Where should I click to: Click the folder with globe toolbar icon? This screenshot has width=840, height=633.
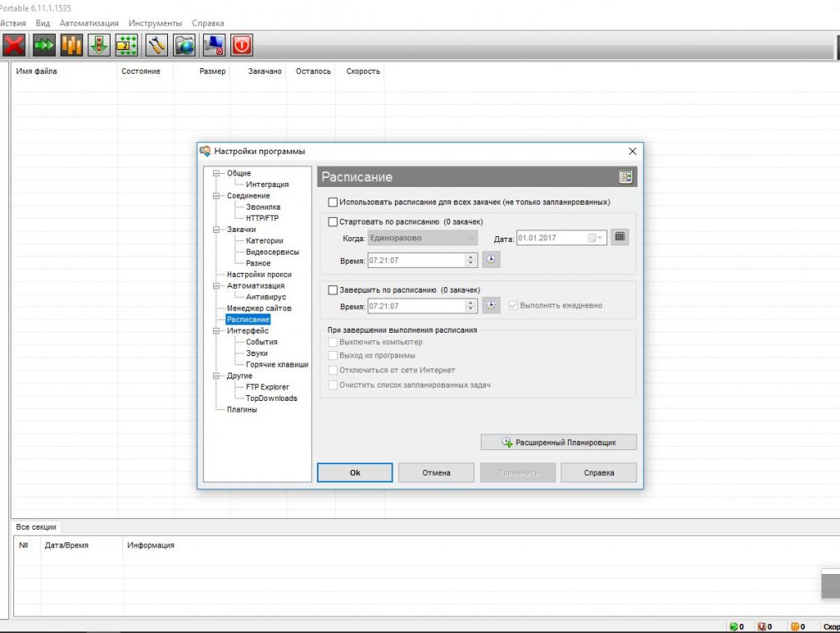click(185, 45)
